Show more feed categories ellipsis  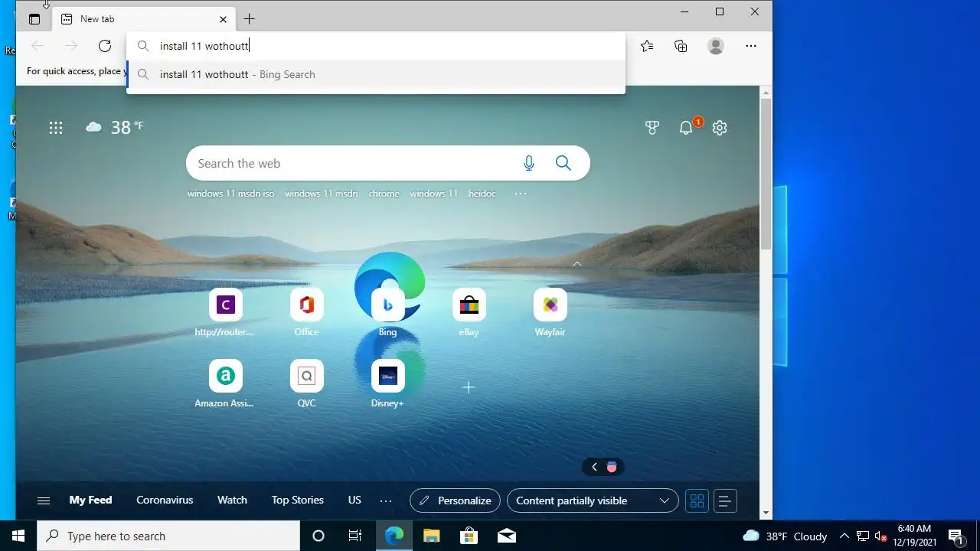coord(386,500)
